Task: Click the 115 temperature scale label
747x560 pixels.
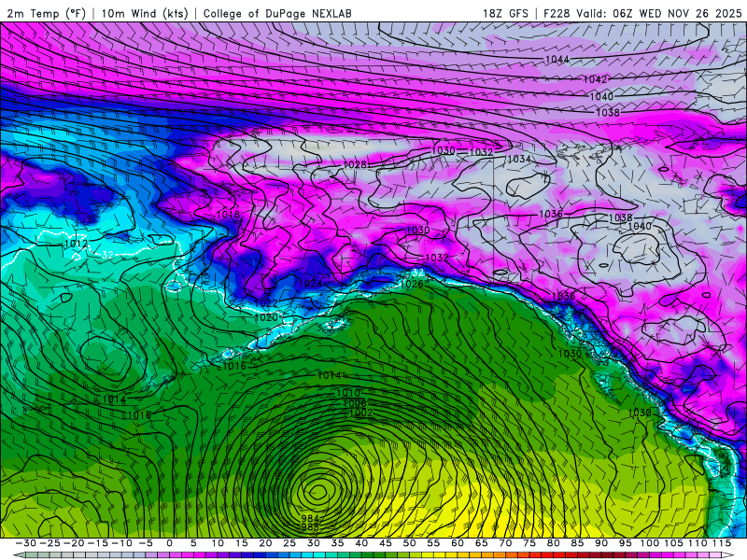Action: pos(722,543)
